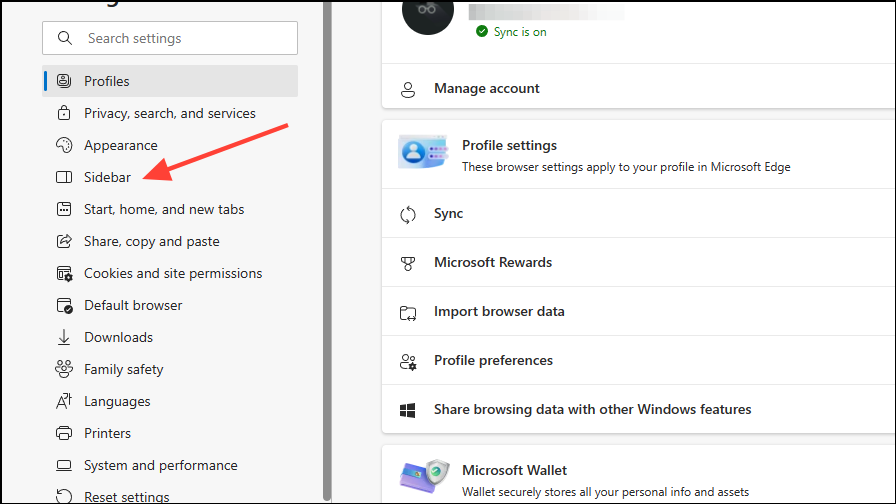Open Share browsing data with Windows features
This screenshot has width=896, height=504.
pos(592,409)
